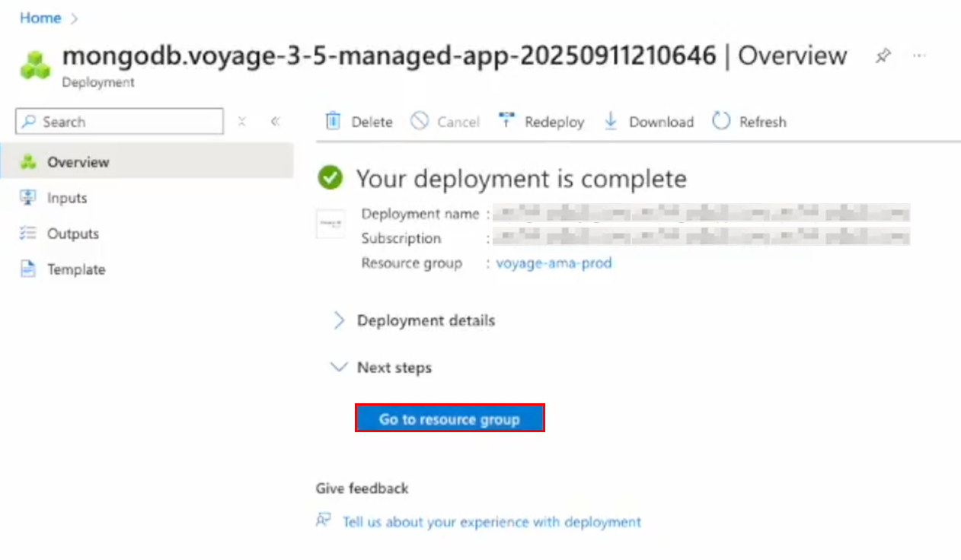The image size is (961, 560).
Task: Click the Give feedback heading
Action: click(x=362, y=488)
